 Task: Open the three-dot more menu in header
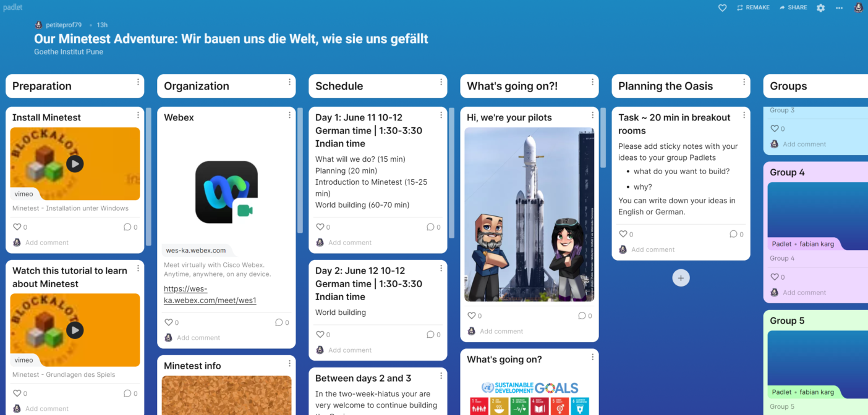[x=839, y=8]
